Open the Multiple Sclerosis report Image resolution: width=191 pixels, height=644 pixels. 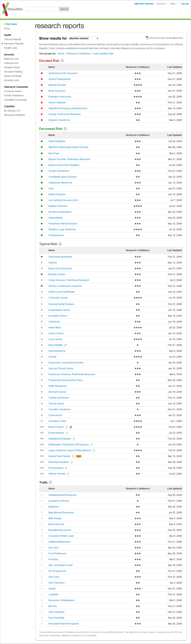(58, 206)
